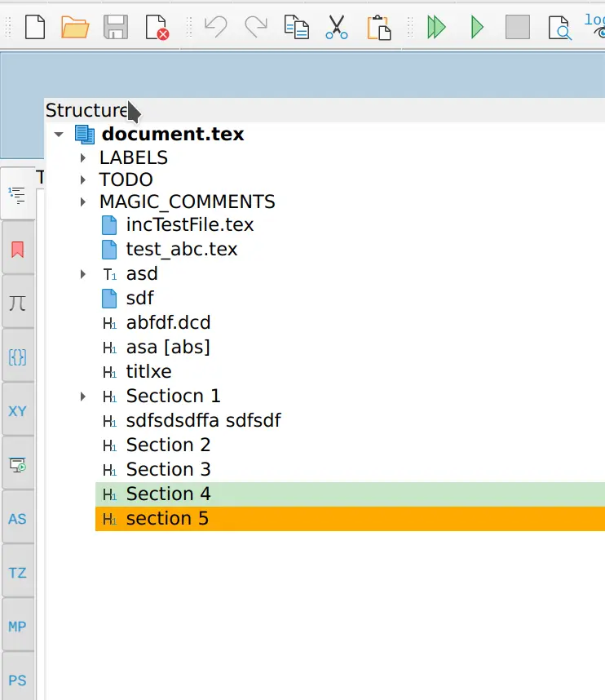Expand the LABELS node
The height and width of the screenshot is (700, 605).
click(83, 157)
